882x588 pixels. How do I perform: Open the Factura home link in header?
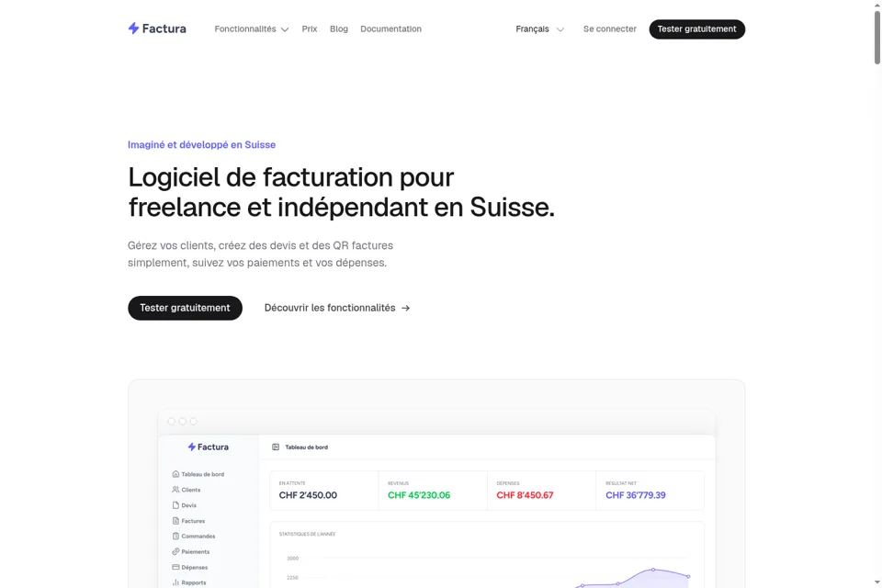point(157,28)
